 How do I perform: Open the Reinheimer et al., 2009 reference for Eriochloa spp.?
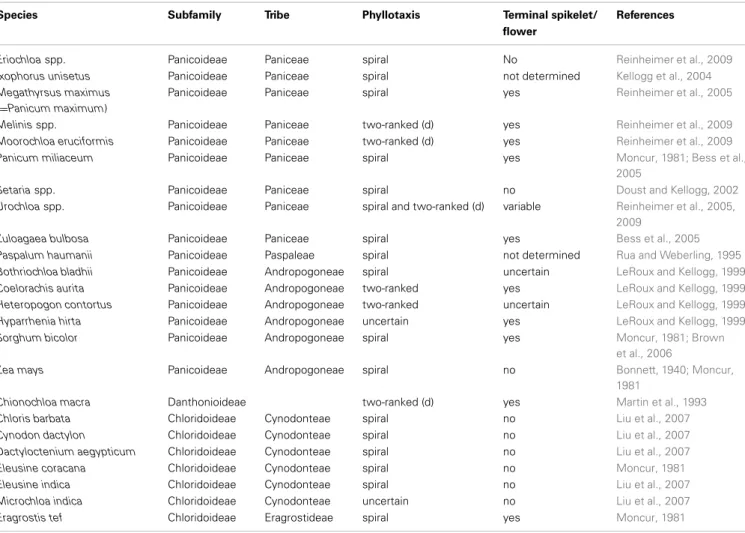674,59
